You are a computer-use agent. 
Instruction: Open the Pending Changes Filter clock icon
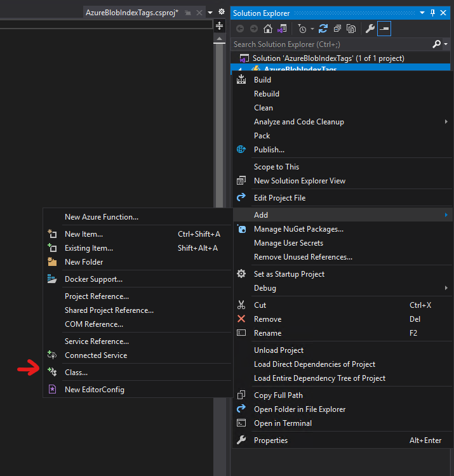302,29
